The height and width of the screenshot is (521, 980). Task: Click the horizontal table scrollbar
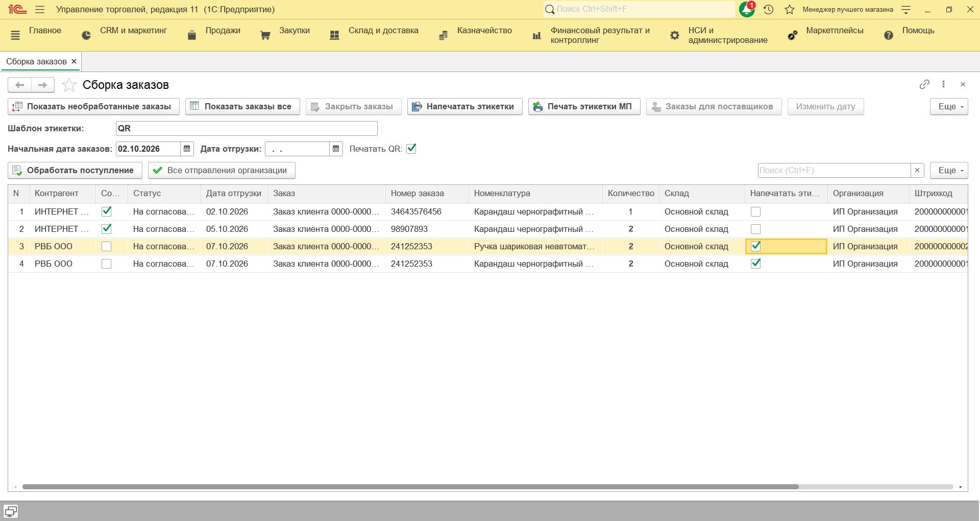tap(410, 487)
